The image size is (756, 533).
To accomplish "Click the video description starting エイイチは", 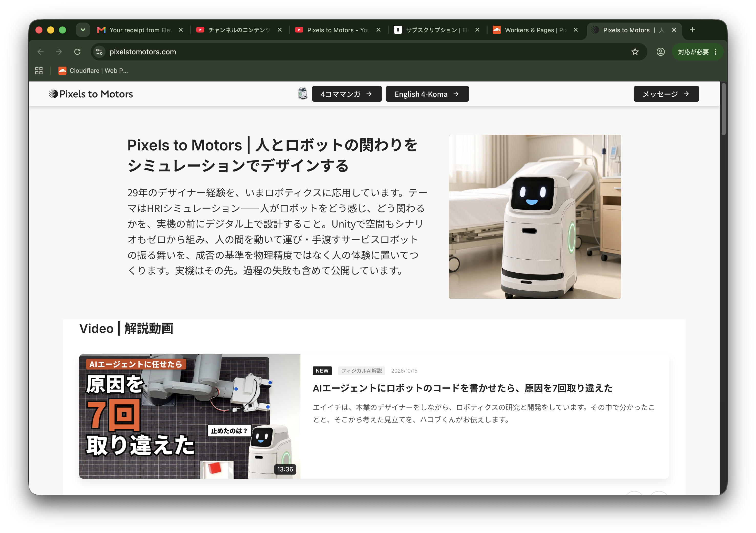I will pos(484,413).
